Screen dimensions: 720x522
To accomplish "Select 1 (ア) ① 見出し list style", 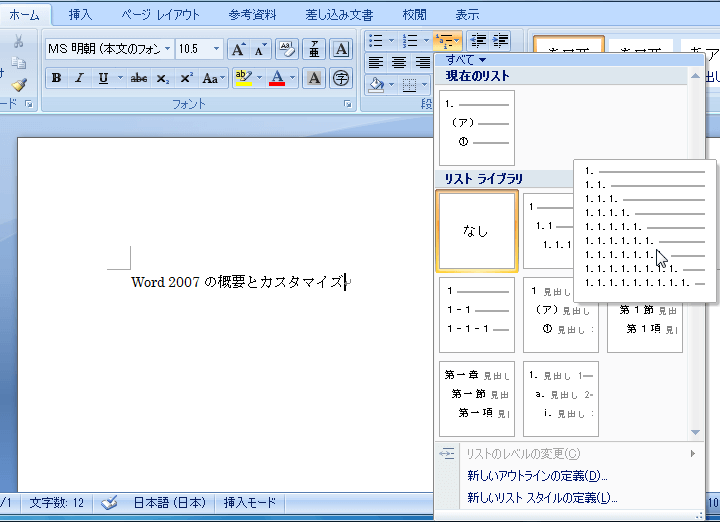I will (561, 315).
